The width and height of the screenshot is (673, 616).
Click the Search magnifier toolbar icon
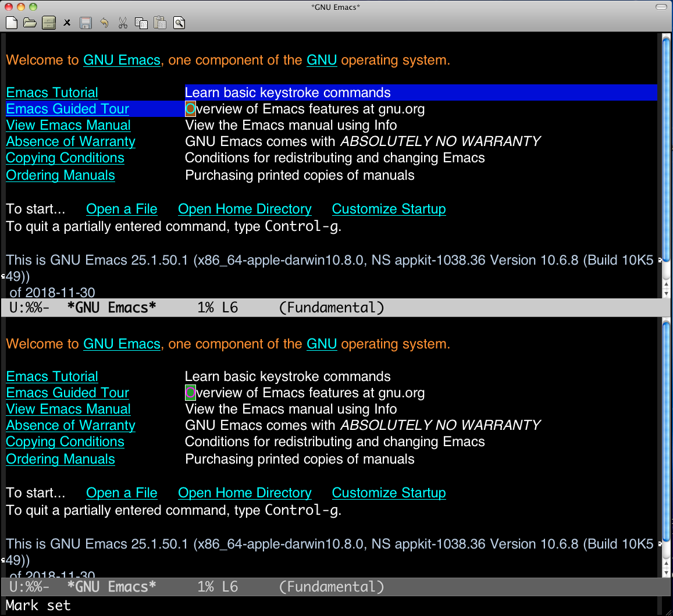point(179,23)
